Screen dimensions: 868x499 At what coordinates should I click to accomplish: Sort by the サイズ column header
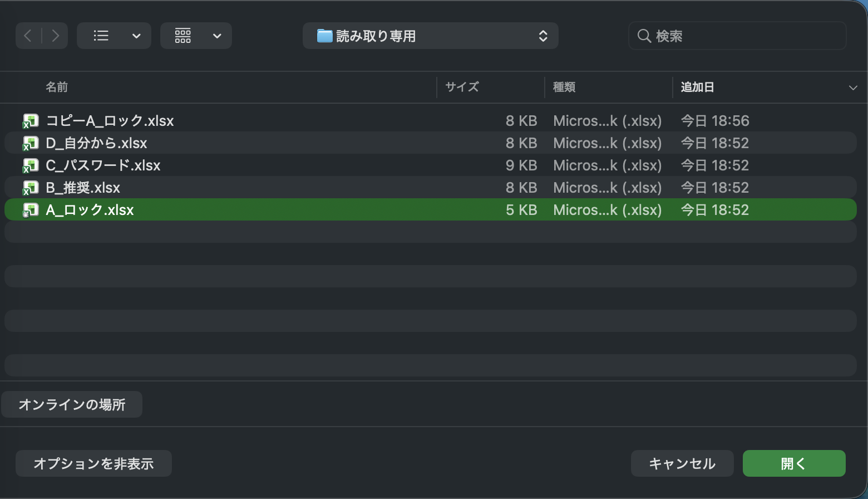click(x=462, y=87)
